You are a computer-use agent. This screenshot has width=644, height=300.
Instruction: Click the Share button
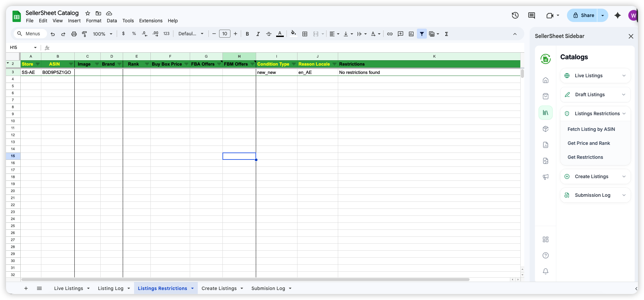tap(583, 15)
